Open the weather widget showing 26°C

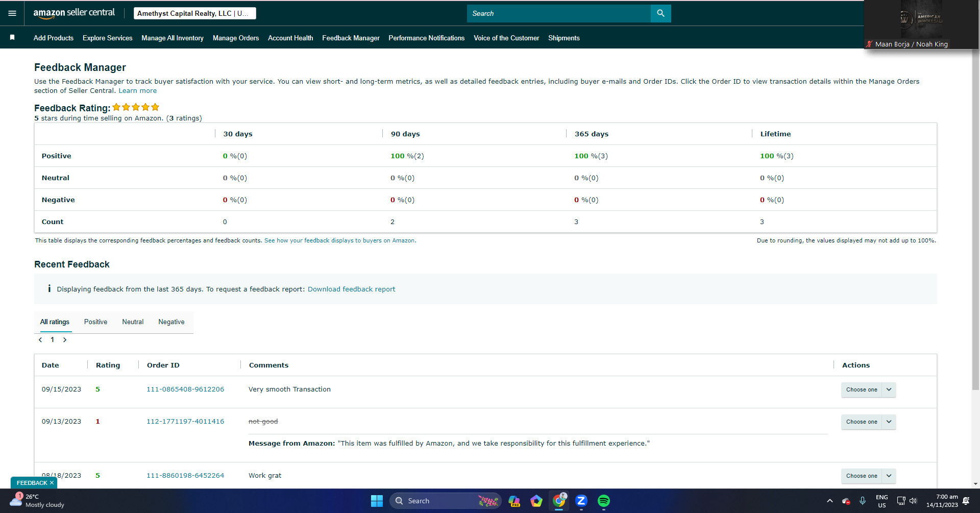pos(38,501)
